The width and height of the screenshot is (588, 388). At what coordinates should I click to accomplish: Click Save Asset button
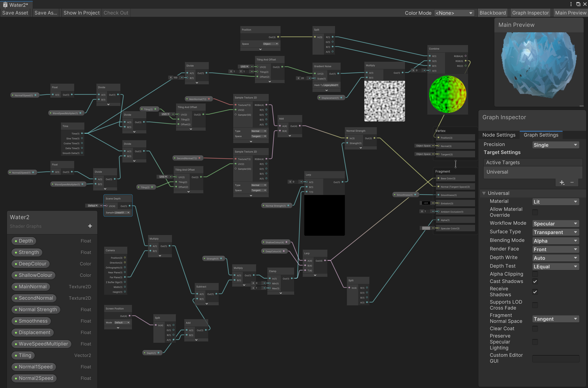click(x=15, y=12)
